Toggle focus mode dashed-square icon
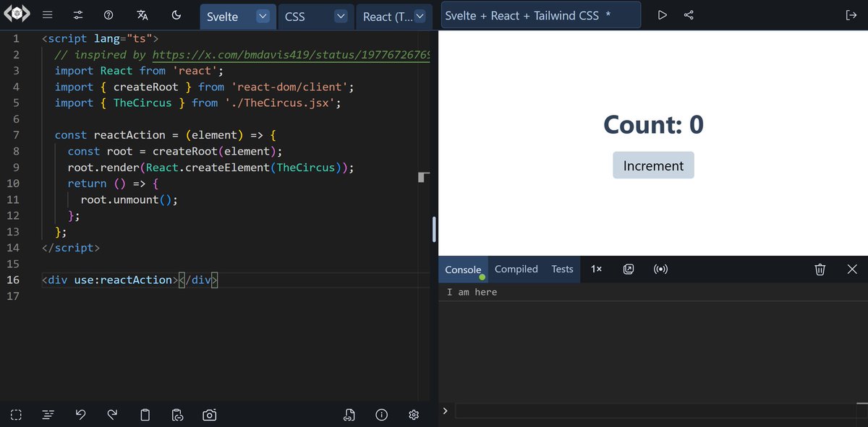The width and height of the screenshot is (868, 427). pos(16,415)
